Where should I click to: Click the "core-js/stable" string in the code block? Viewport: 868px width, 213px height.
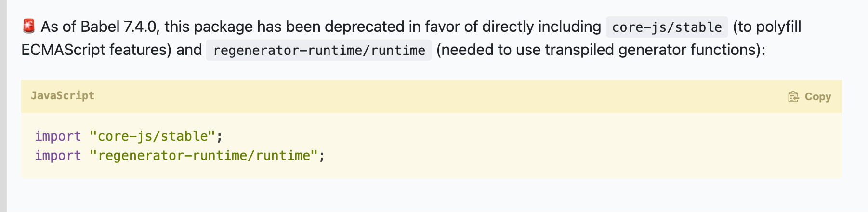click(152, 136)
